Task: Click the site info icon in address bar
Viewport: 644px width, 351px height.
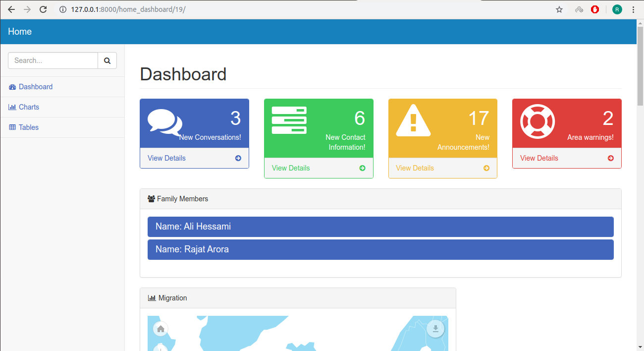Action: coord(62,9)
